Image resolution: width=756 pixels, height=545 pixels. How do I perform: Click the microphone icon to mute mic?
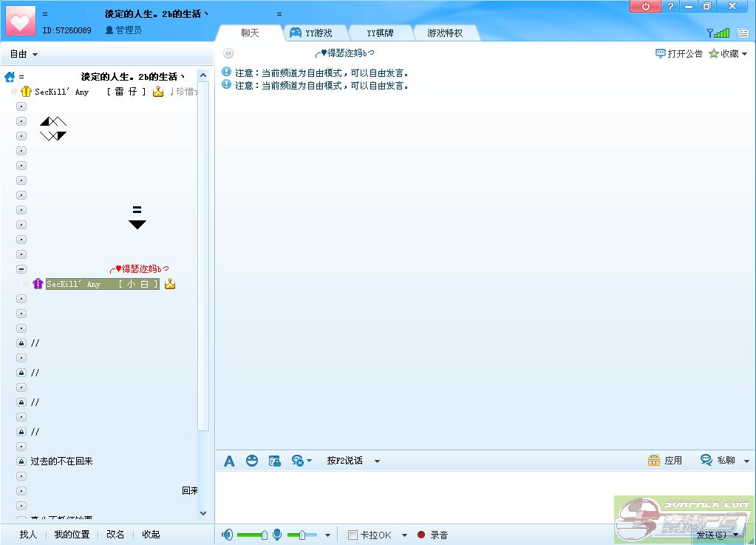pos(277,535)
